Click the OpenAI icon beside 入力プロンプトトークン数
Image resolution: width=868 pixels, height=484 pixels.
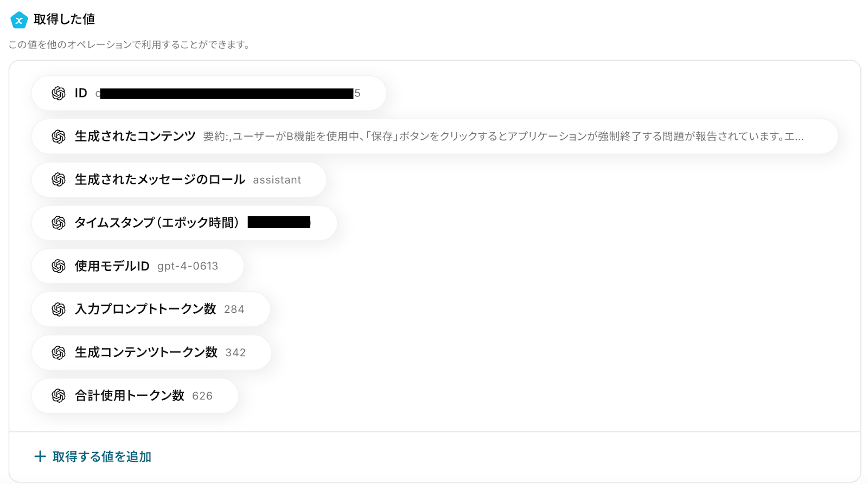[59, 309]
